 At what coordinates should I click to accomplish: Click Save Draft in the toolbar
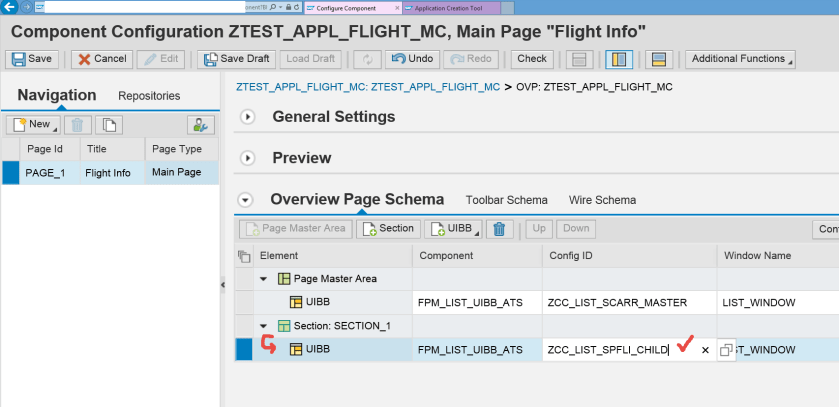[236, 59]
